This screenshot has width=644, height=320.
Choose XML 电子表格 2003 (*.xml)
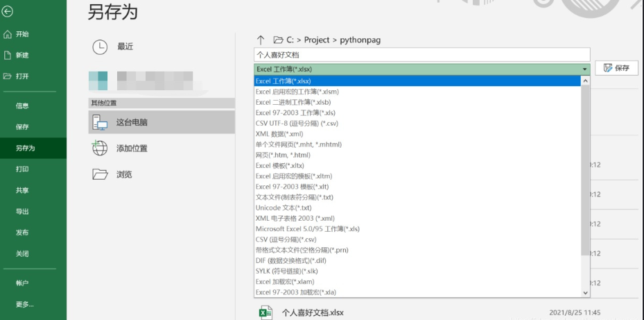point(417,219)
